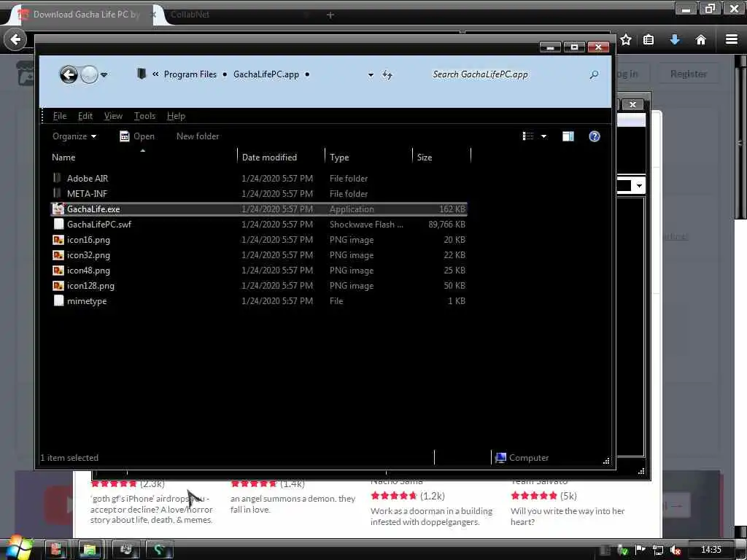The image size is (747, 560).
Task: Switch to the Download Gacha Life PC tab
Action: (86, 15)
